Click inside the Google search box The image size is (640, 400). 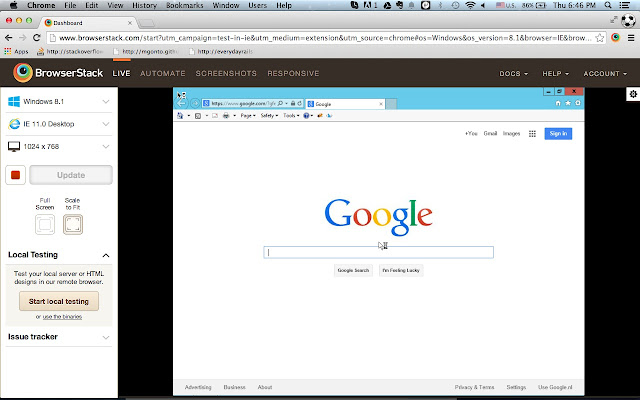(x=378, y=252)
